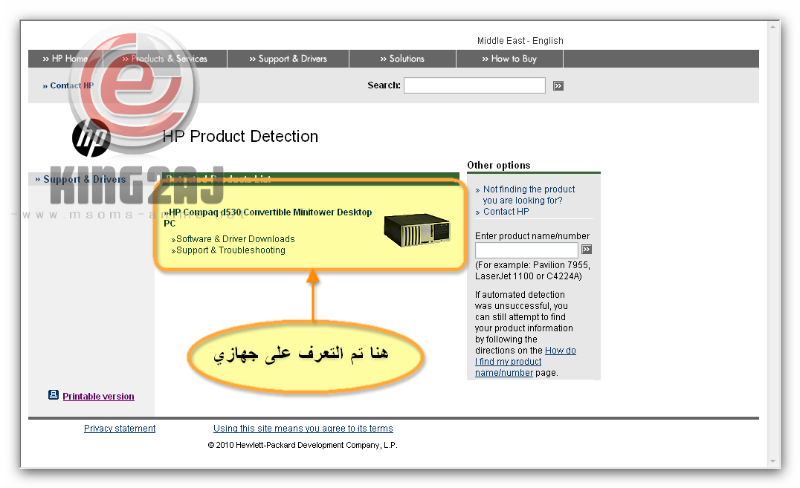Open Support & Troubleshooting link
The height and width of the screenshot is (488, 800).
pyautogui.click(x=230, y=250)
